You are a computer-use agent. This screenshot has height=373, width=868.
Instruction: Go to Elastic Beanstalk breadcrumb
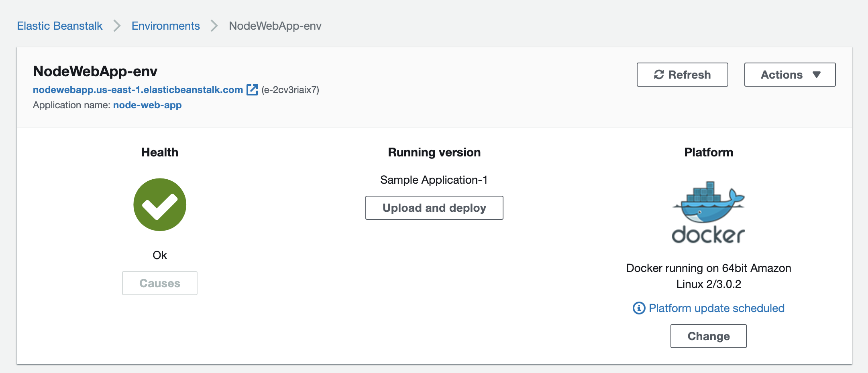click(60, 26)
